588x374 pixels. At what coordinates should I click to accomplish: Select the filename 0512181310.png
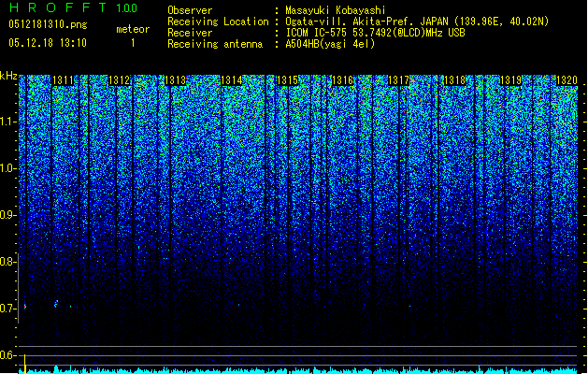[48, 24]
